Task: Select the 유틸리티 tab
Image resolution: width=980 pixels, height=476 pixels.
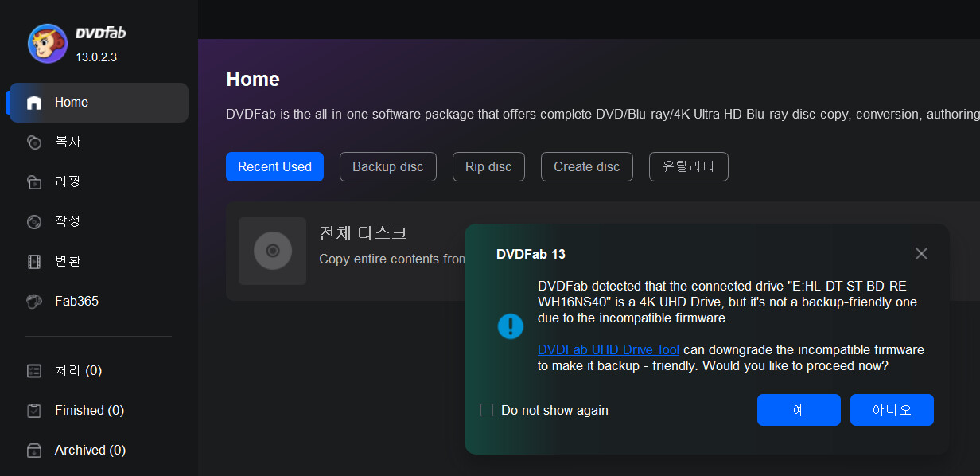Action: point(689,166)
